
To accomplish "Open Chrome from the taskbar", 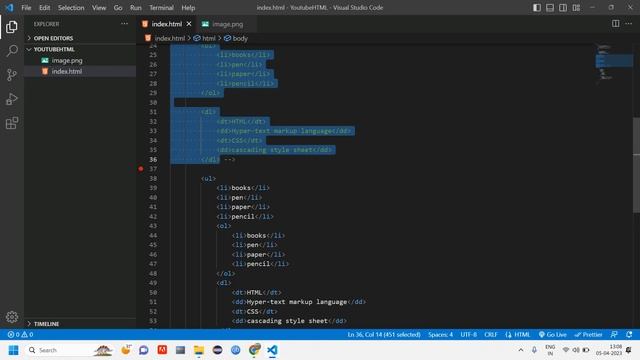I will pos(254,350).
